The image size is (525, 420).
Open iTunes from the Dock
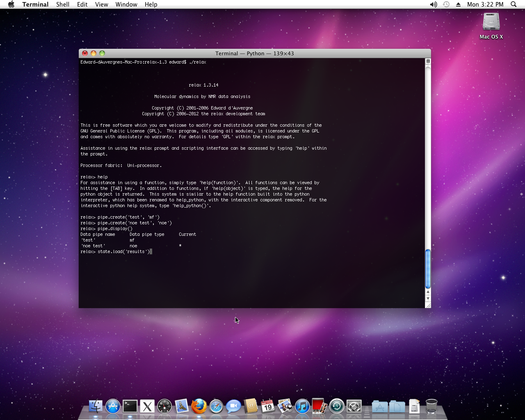point(302,406)
